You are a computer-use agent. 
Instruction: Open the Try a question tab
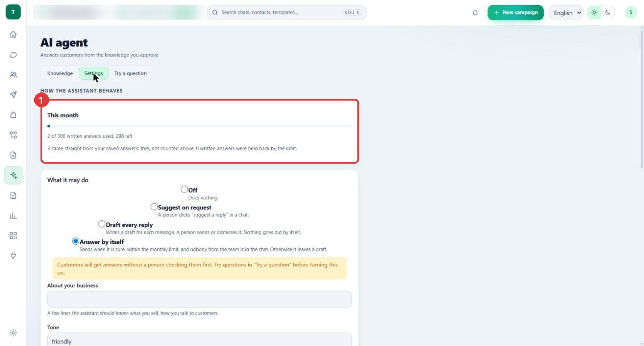[131, 73]
